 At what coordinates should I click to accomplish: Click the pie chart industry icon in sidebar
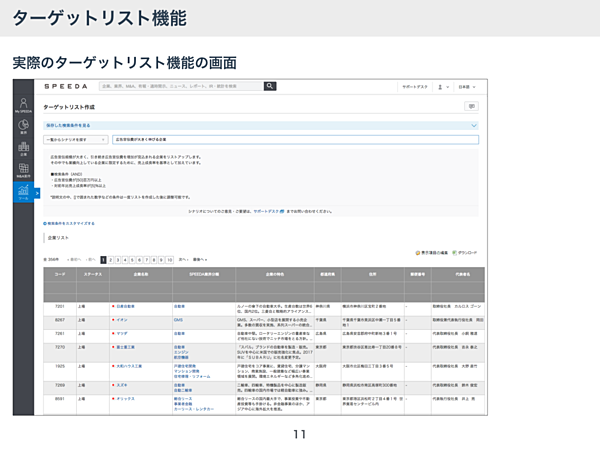(23, 127)
